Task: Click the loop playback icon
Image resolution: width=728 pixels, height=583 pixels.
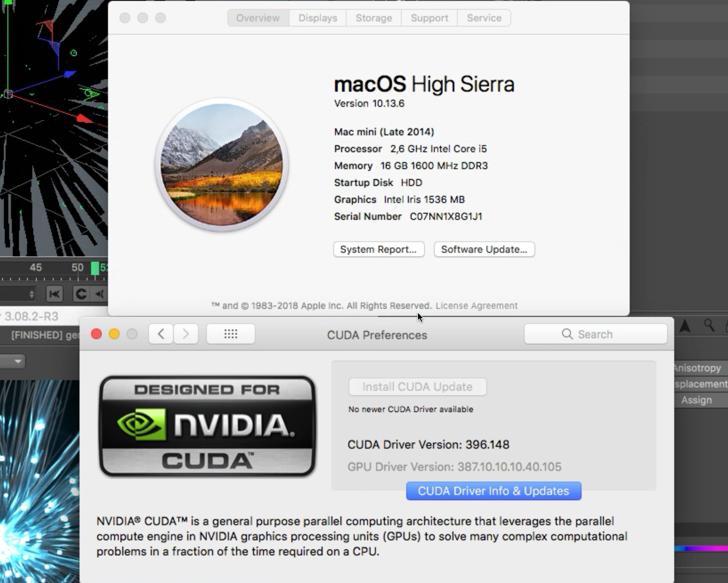Action: click(81, 294)
